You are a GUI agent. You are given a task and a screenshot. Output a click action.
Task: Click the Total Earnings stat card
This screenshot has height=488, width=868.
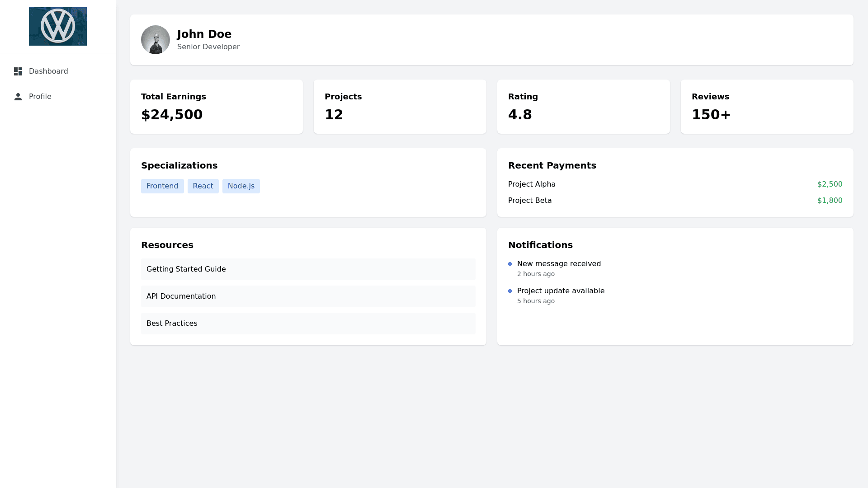click(x=217, y=107)
